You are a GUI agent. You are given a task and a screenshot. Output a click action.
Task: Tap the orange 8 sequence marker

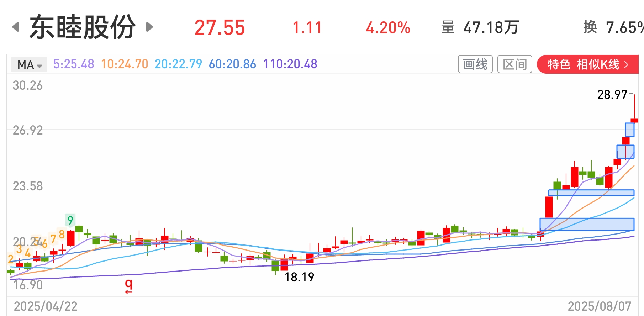(62, 235)
